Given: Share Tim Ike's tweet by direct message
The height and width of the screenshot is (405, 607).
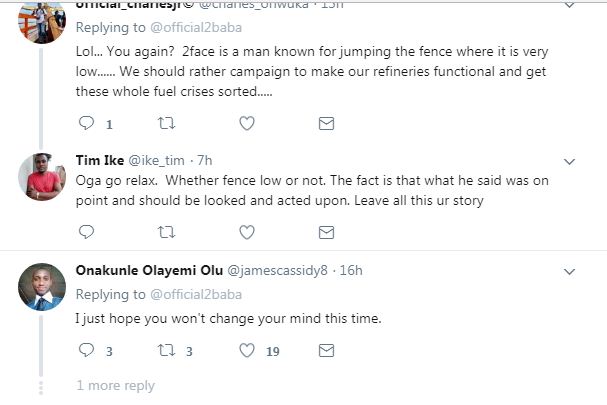Looking at the screenshot, I should (x=326, y=232).
